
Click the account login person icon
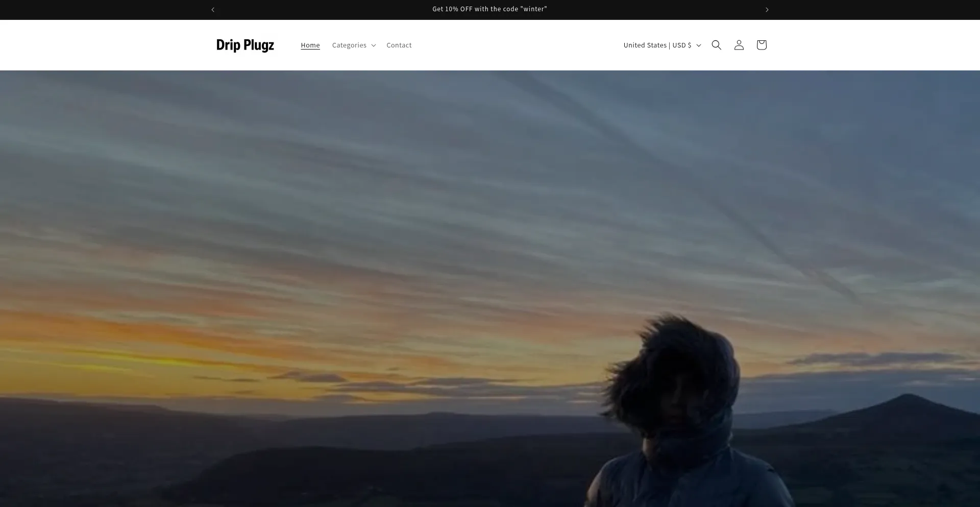coord(739,45)
